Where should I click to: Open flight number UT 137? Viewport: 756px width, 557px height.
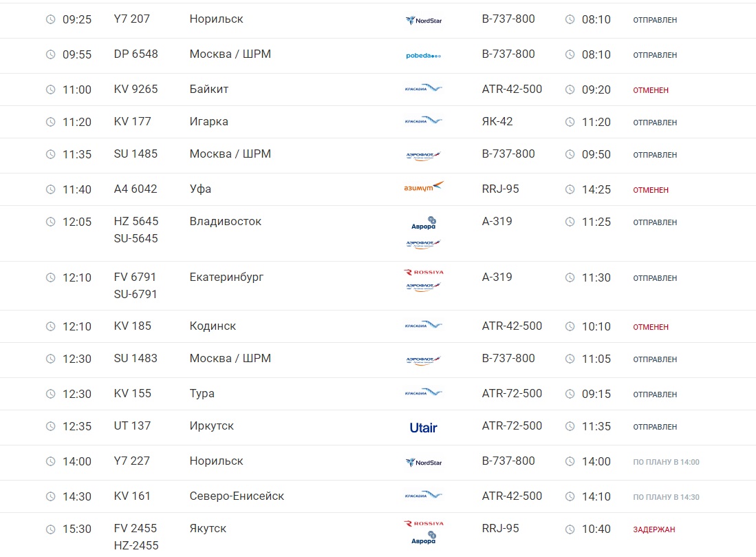tap(132, 426)
